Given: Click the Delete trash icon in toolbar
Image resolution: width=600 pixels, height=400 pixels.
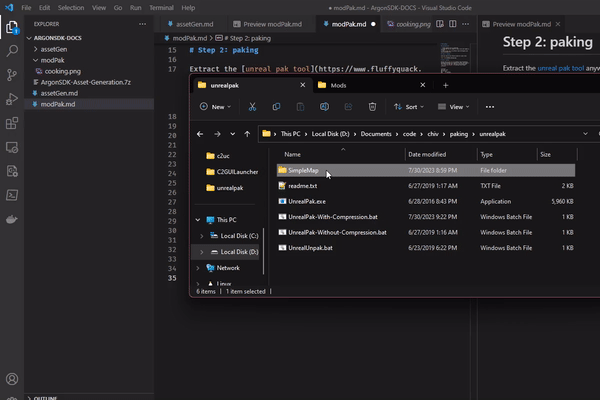Looking at the screenshot, I should point(372,106).
